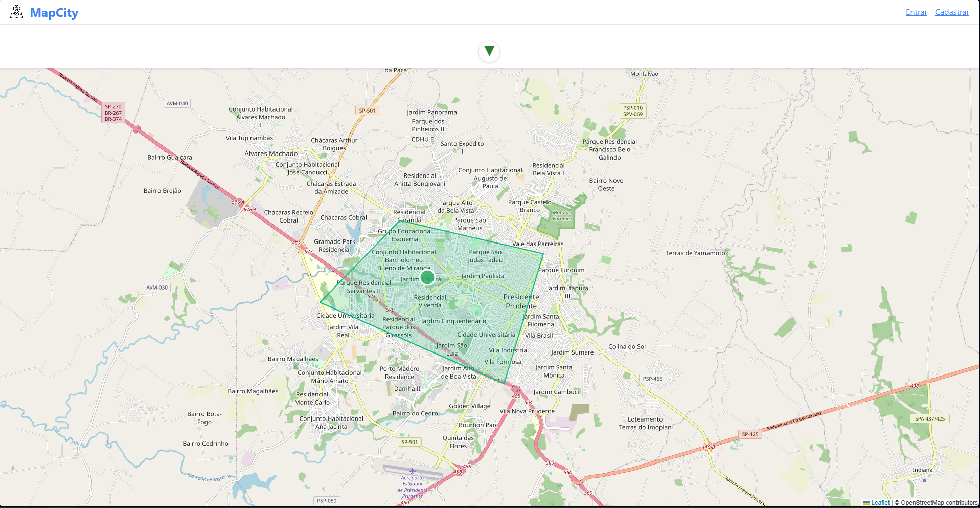Image resolution: width=980 pixels, height=508 pixels.
Task: Click the Leaflet attribution link
Action: tap(880, 502)
